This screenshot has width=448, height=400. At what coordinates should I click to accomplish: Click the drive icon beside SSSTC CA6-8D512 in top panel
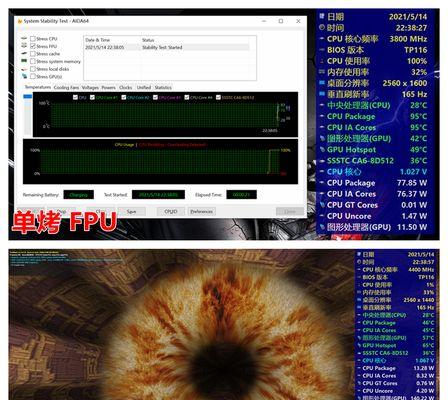(x=322, y=161)
